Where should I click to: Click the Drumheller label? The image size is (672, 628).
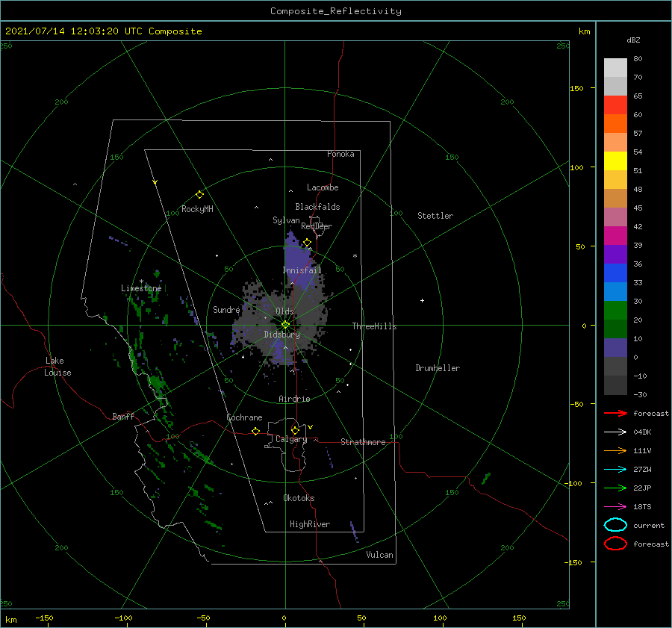pos(438,368)
